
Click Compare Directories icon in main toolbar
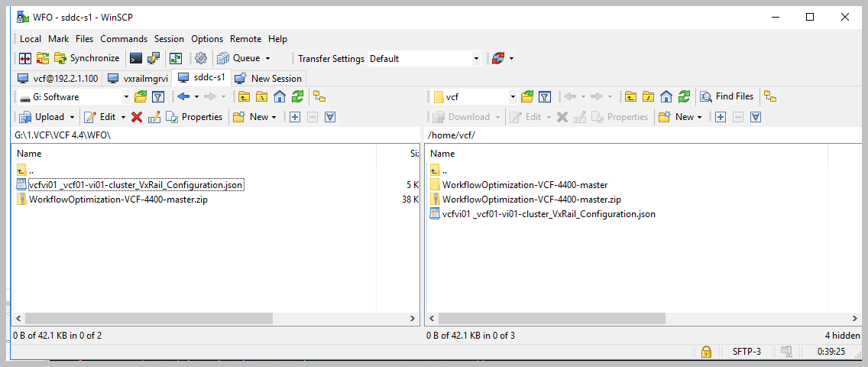[x=25, y=58]
